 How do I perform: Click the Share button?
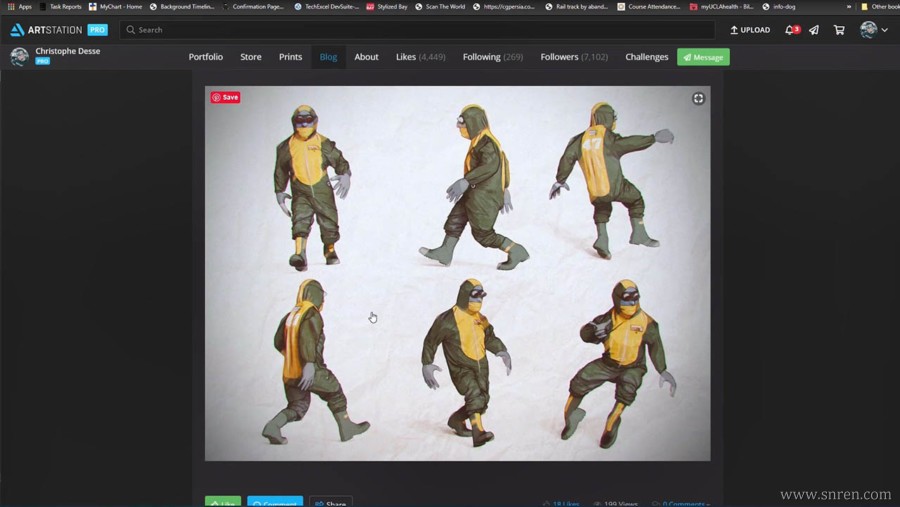point(331,502)
